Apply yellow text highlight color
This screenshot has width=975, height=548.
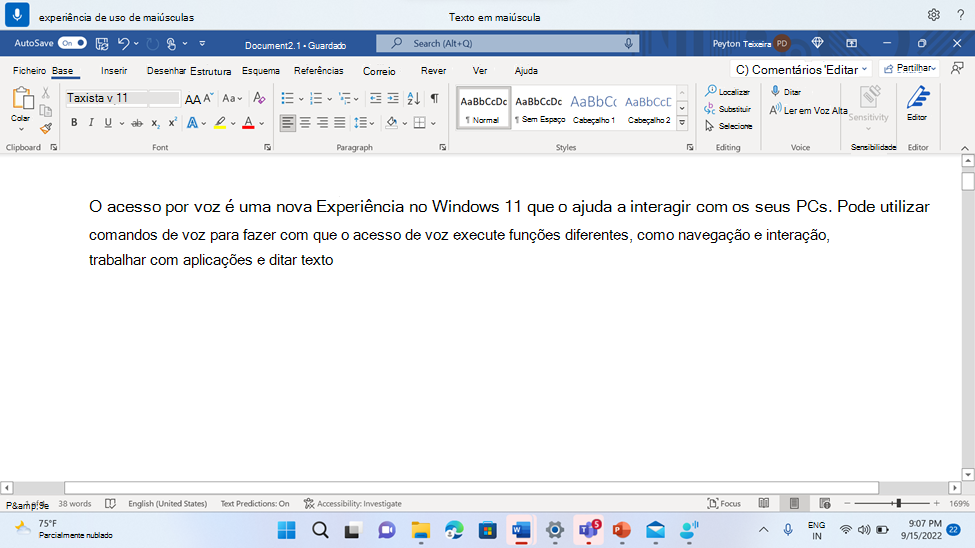point(220,123)
